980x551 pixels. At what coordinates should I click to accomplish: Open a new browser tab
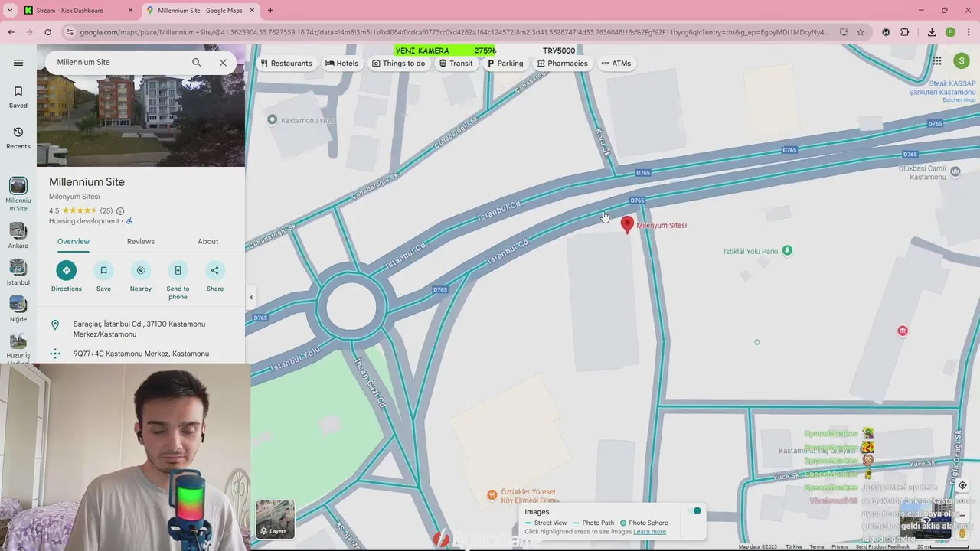pyautogui.click(x=270, y=11)
